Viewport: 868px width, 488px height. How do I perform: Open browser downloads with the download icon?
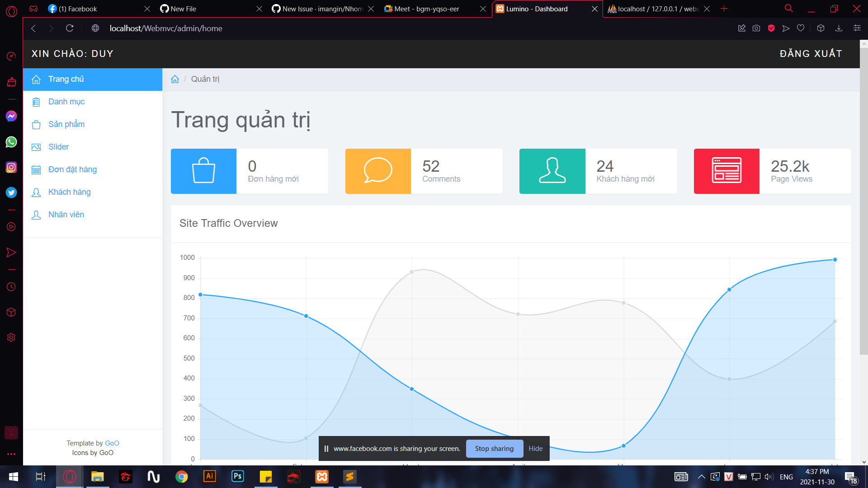tap(839, 28)
